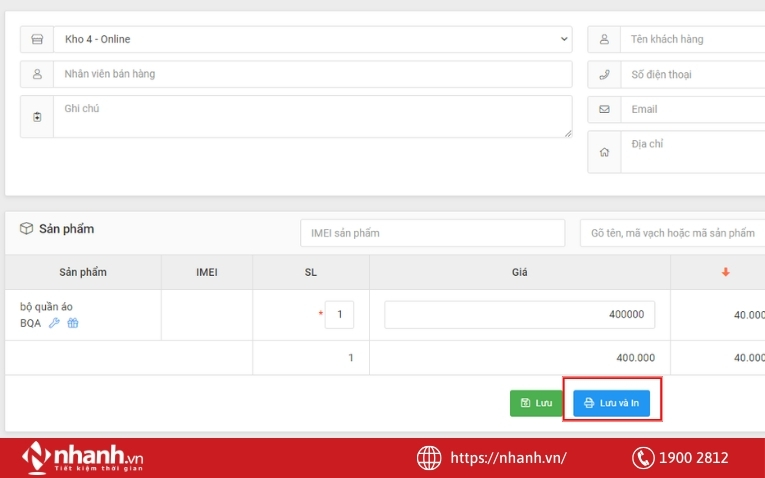Click the 400.000 total price value
Screen dimensions: 765x478
point(635,358)
